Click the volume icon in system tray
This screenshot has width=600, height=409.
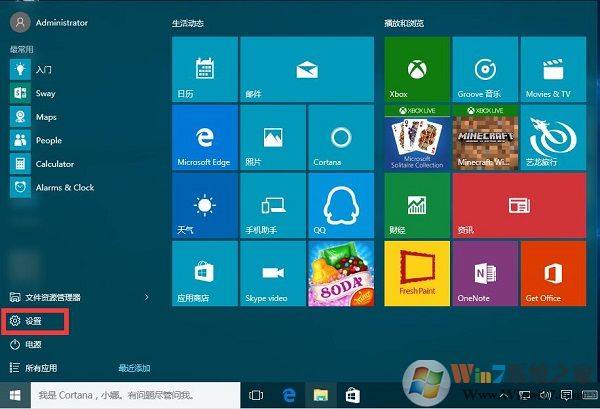click(545, 395)
